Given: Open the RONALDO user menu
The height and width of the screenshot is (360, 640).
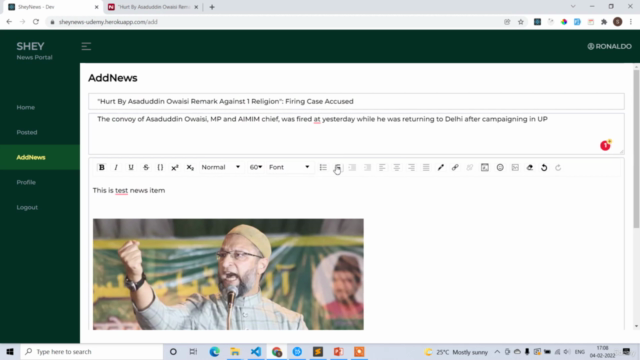Looking at the screenshot, I should 609,47.
